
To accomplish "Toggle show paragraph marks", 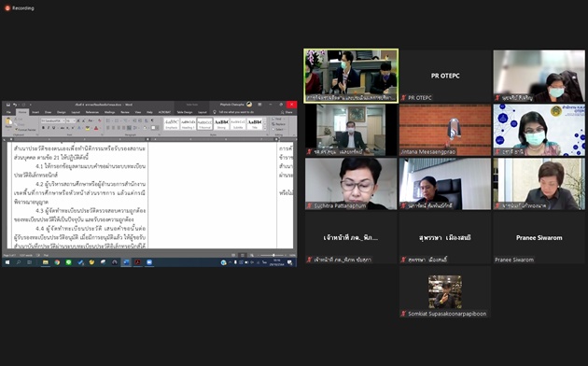I will (x=152, y=120).
